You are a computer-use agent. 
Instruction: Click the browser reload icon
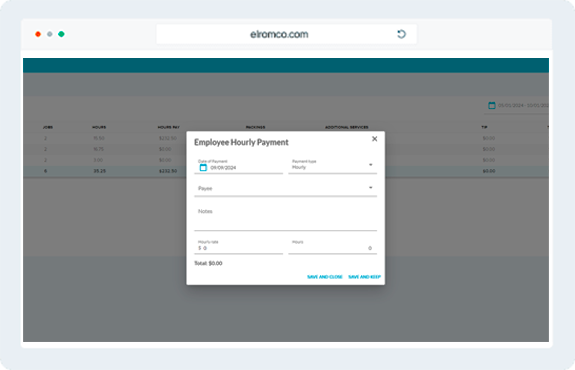pyautogui.click(x=402, y=34)
